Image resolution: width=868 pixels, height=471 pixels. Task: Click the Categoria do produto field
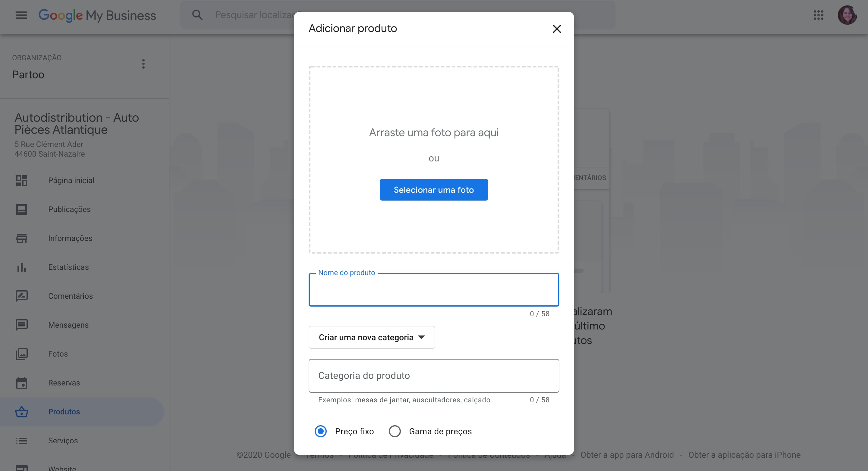[x=434, y=376]
